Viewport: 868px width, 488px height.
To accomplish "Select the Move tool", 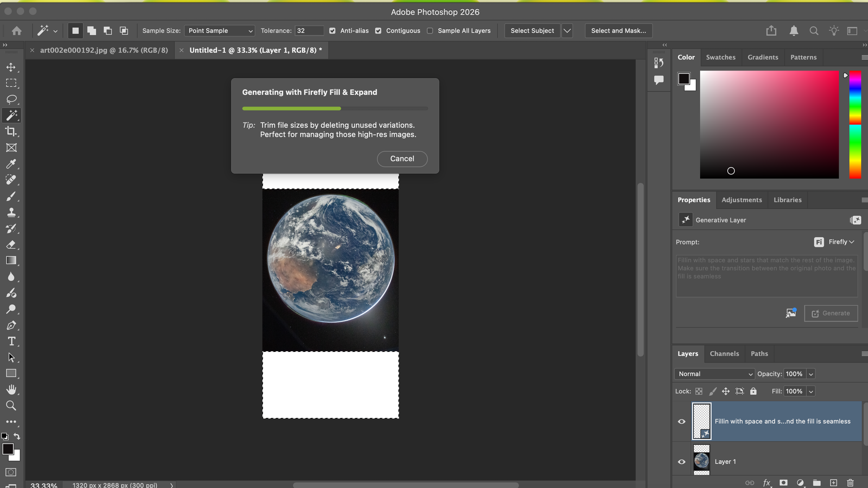I will (11, 67).
